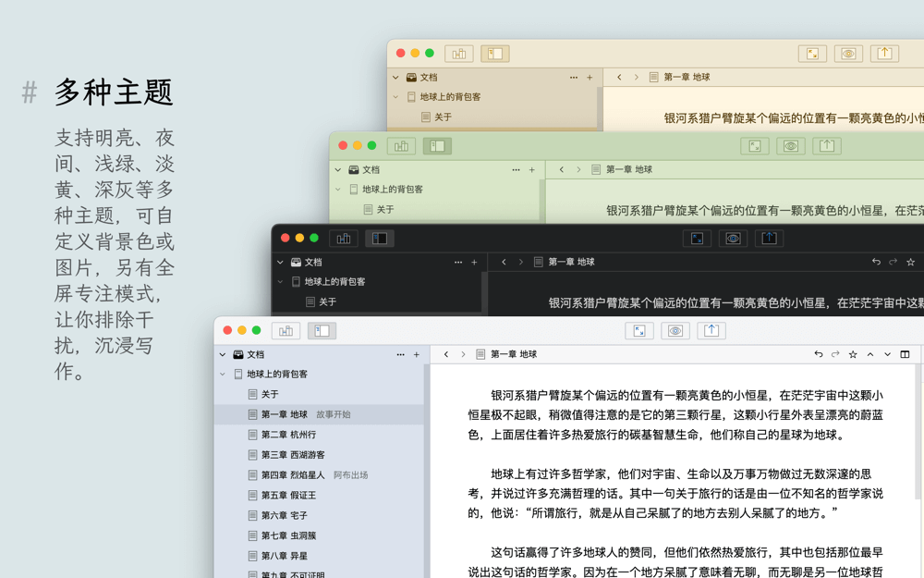Collapse 文档 section in yellow window sidebar
This screenshot has width=924, height=578.
(x=395, y=78)
